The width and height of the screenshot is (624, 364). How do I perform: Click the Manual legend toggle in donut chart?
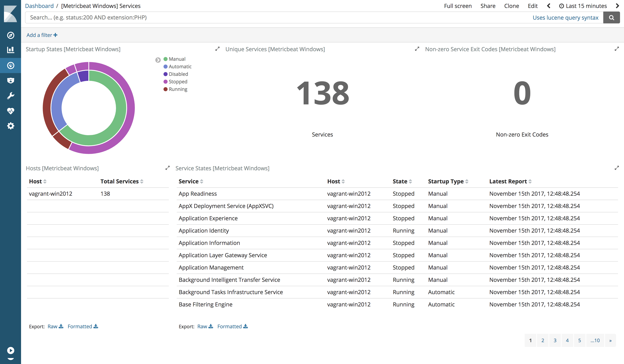[166, 59]
